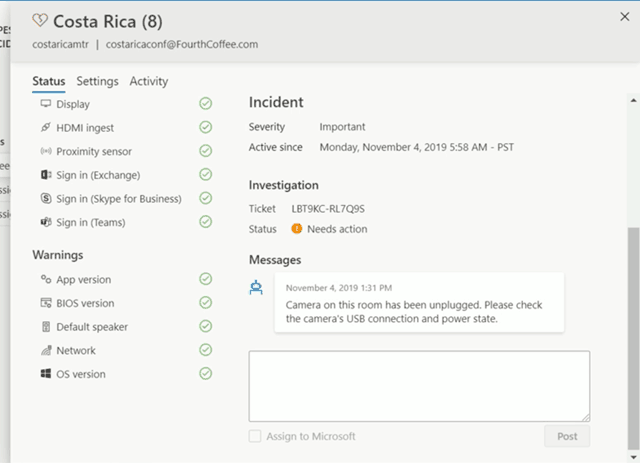Click inside the message reply text box

pos(419,386)
